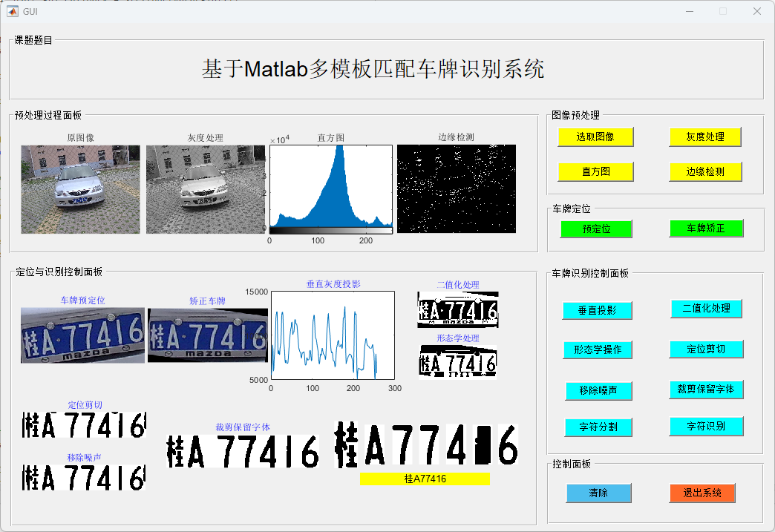Click the last segmented character 6
The image size is (775, 532).
(508, 444)
